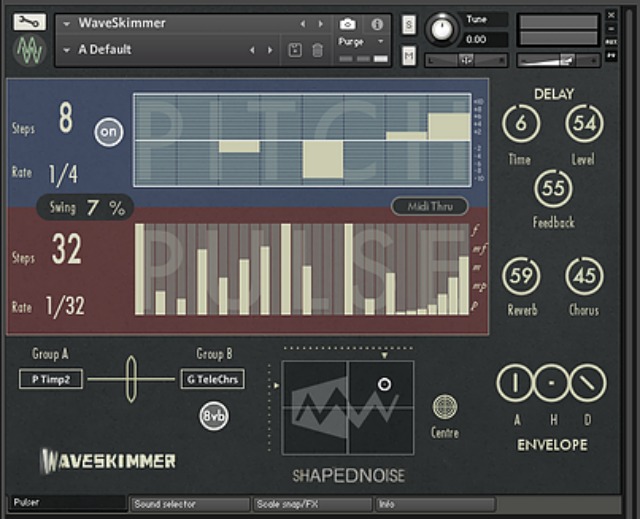Click the large negative pitch step block
Screen dimensions: 640x519
[323, 160]
